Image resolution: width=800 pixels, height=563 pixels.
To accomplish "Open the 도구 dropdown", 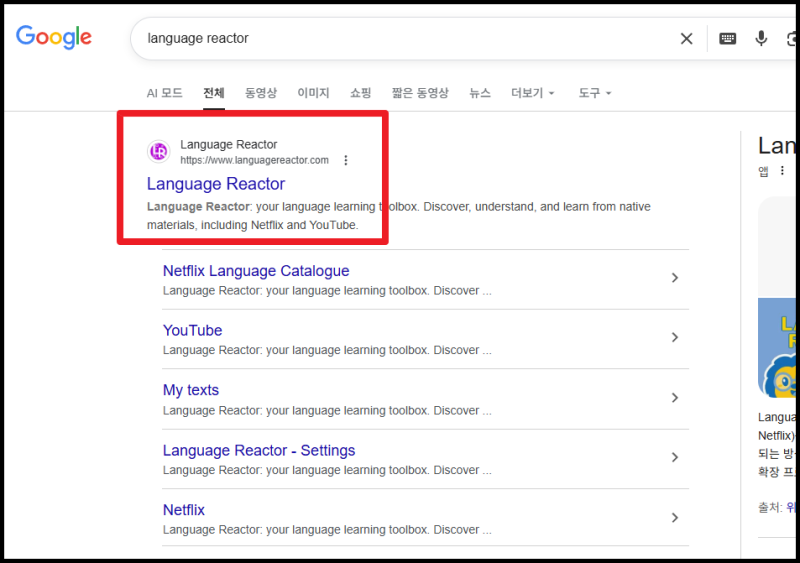I will click(594, 93).
